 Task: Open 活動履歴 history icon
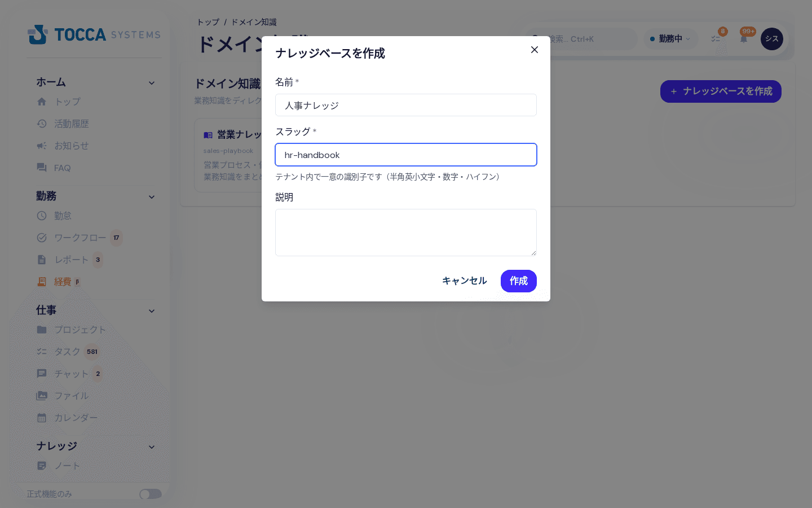coord(42,124)
